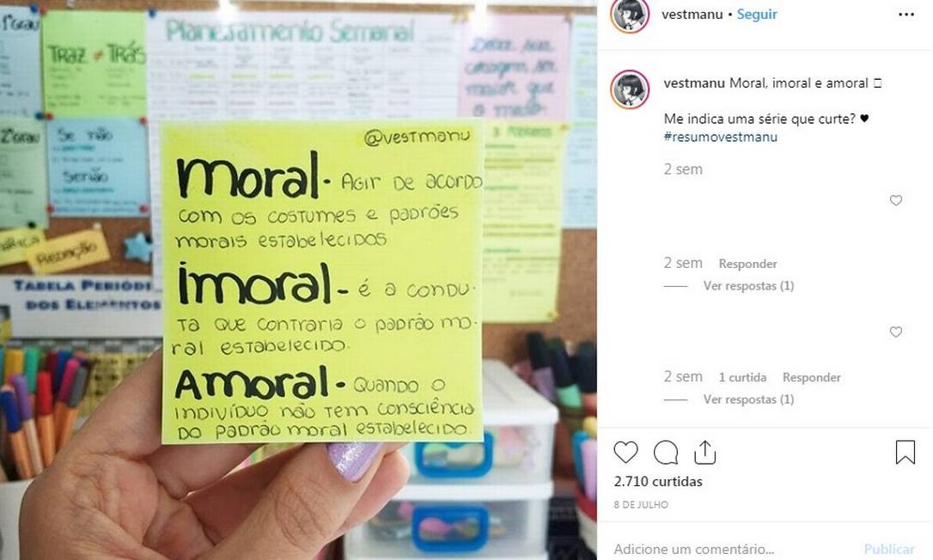
Task: Publish comment with Publicar button
Action: pyautogui.click(x=889, y=549)
